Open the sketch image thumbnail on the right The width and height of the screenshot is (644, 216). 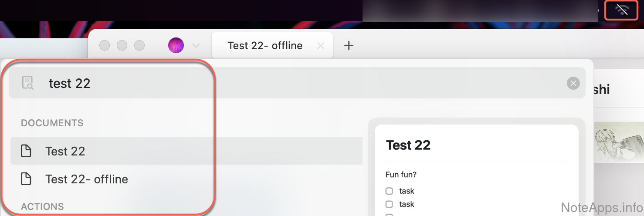[619, 142]
